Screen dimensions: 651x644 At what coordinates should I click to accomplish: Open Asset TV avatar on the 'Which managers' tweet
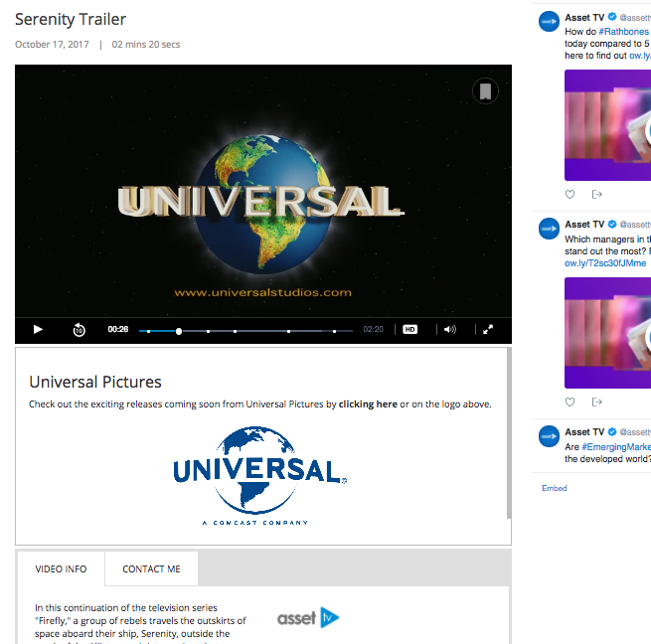[549, 229]
